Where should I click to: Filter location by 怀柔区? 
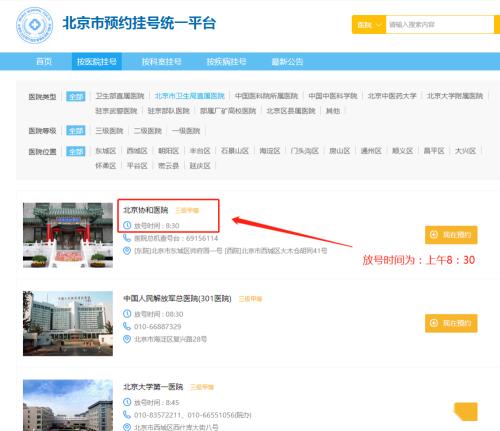coord(106,166)
